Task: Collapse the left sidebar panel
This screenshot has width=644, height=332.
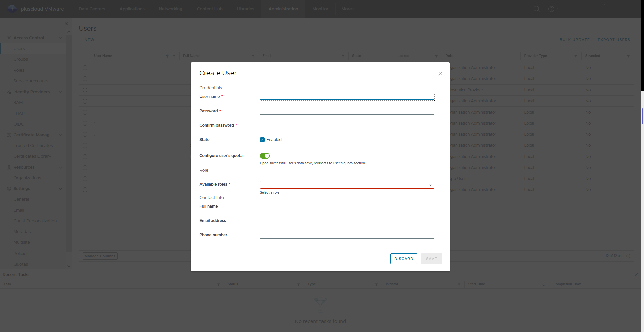Action: [x=66, y=23]
